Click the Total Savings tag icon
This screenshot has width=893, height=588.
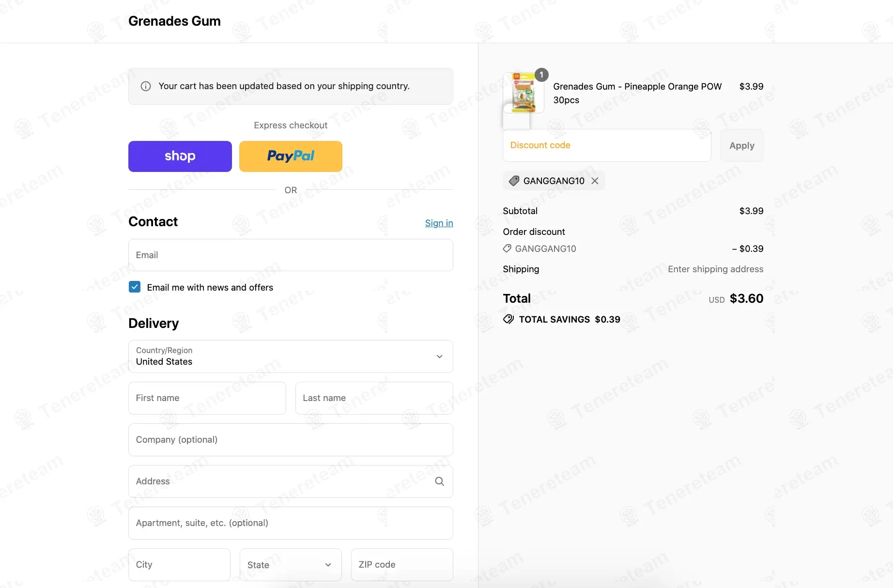[508, 319]
